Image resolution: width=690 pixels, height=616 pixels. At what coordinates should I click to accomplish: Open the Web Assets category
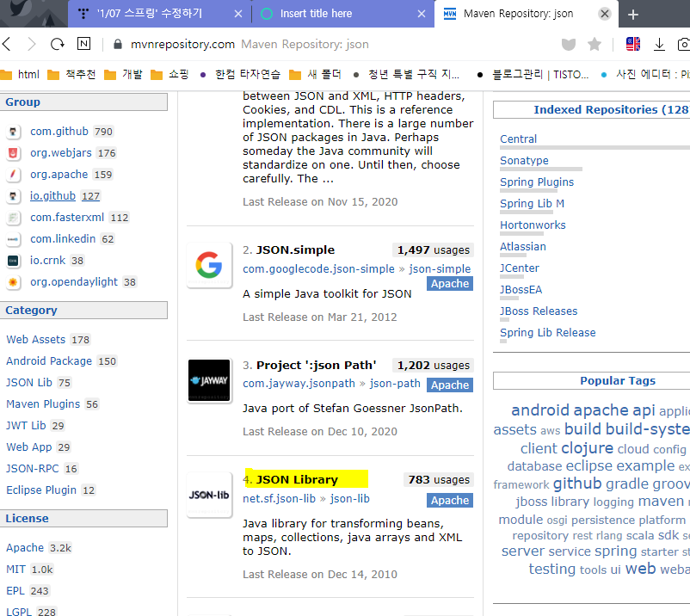click(x=35, y=340)
